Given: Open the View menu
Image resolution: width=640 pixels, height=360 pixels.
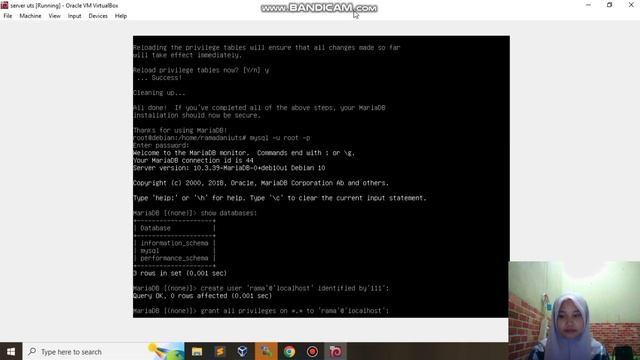Looking at the screenshot, I should coord(54,16).
